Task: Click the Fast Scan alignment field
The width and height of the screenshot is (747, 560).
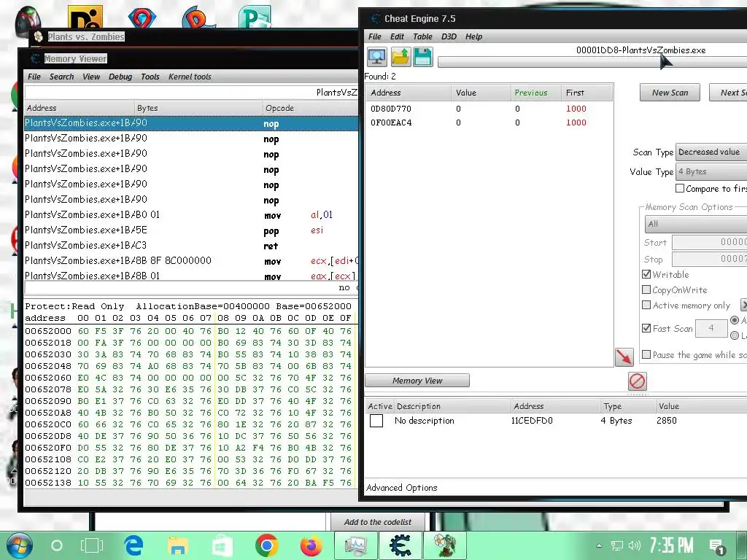Action: pos(711,328)
